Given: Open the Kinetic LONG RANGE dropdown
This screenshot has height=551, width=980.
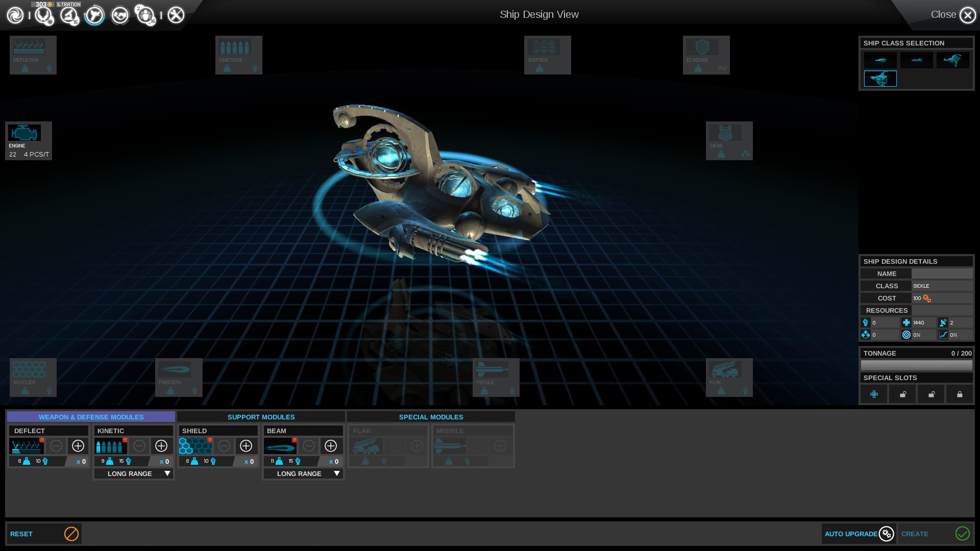Looking at the screenshot, I should (134, 473).
